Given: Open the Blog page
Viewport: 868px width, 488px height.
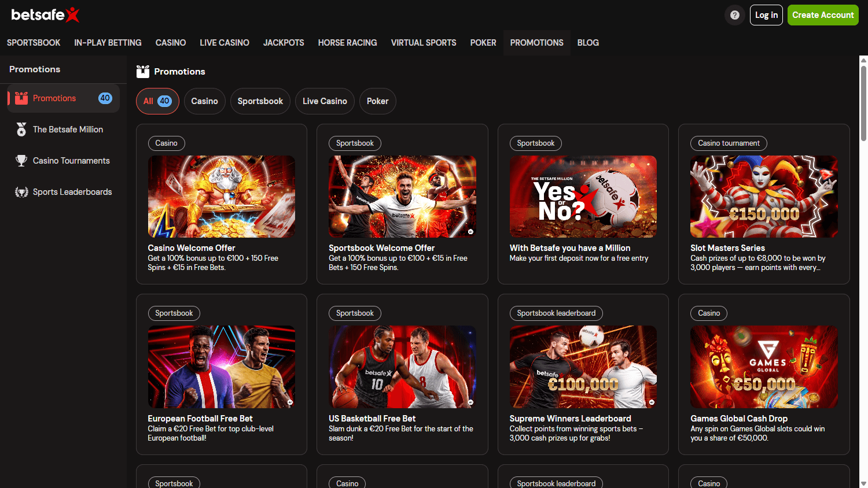Looking at the screenshot, I should (588, 43).
